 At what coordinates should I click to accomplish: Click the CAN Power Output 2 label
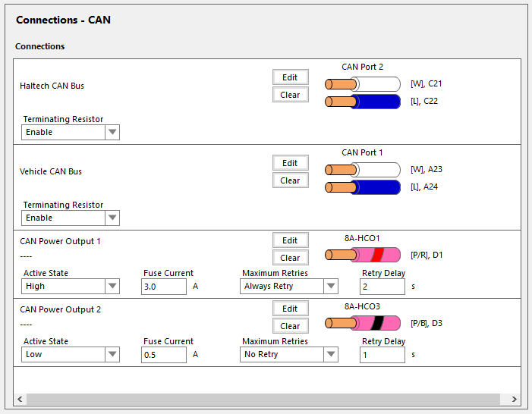[x=61, y=309]
